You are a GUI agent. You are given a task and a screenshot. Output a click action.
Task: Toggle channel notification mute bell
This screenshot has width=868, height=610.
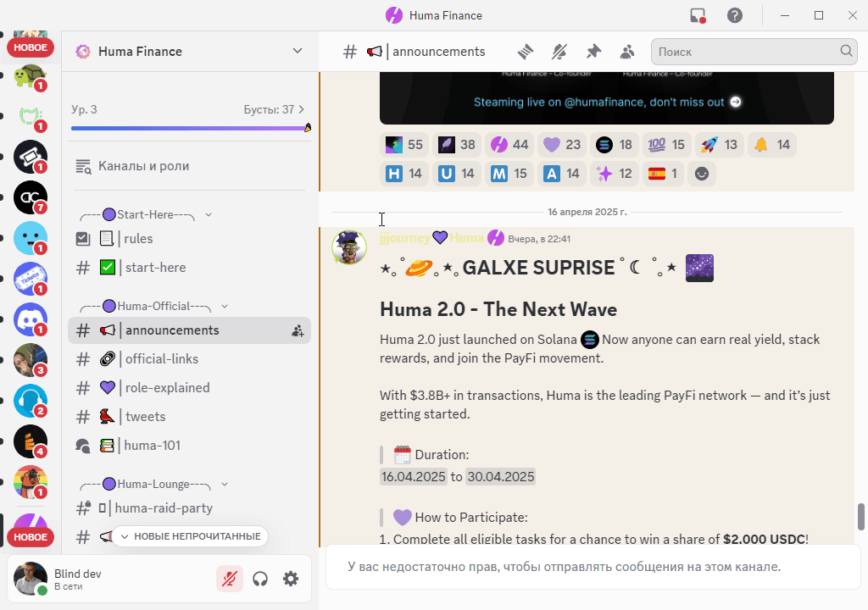tap(559, 52)
